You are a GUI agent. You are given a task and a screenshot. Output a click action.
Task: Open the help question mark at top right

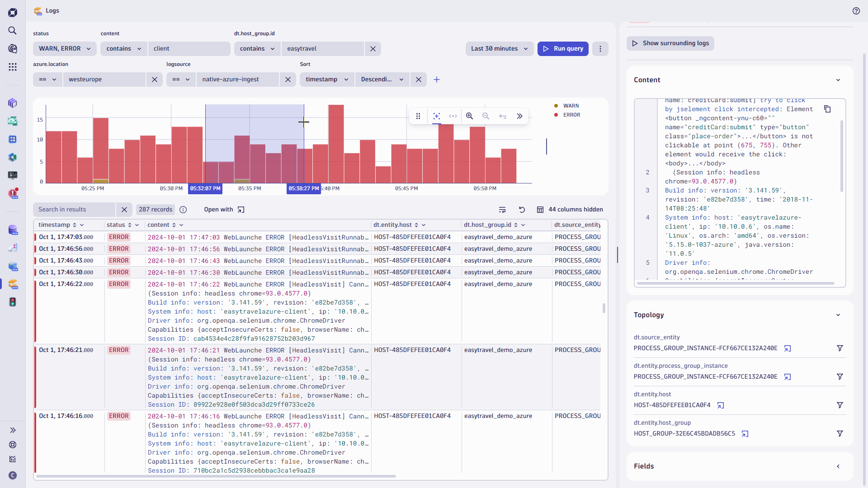(x=857, y=11)
